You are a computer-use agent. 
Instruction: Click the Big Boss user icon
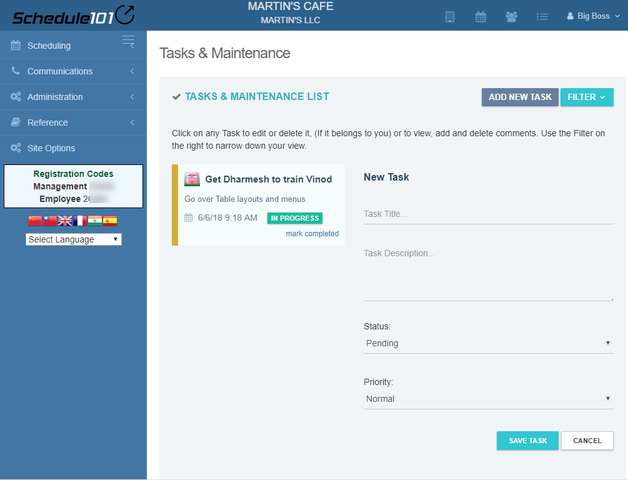coord(570,16)
